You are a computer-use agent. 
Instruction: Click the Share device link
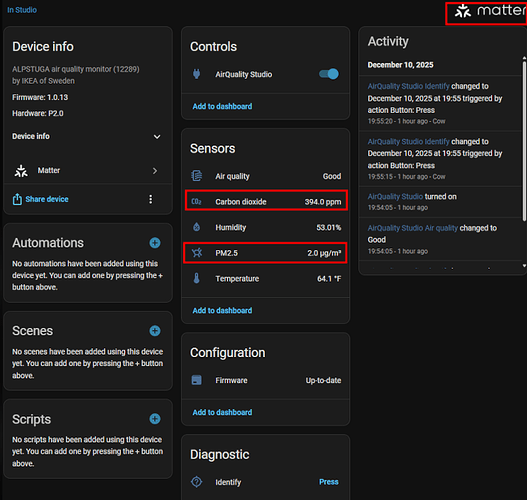[x=47, y=199]
